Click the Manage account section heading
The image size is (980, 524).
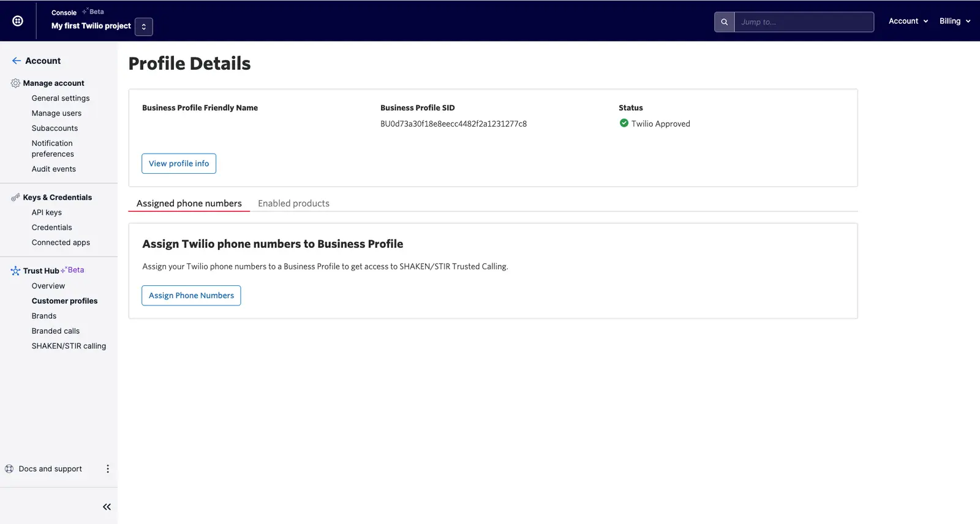54,83
